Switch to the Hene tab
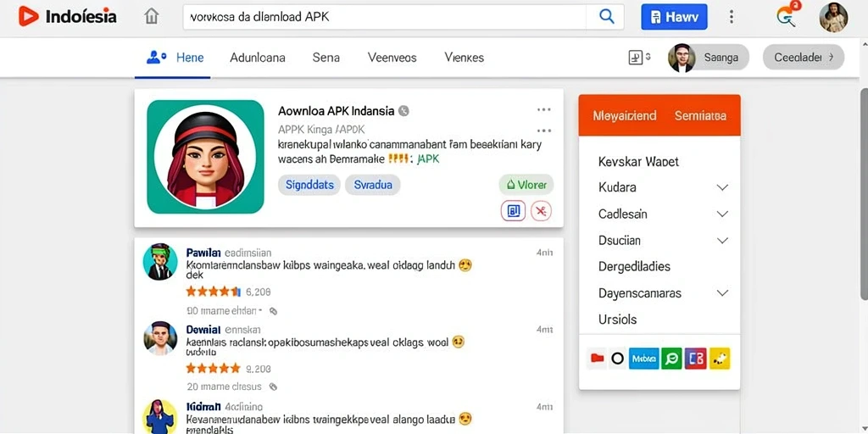The image size is (868, 434). pos(173,58)
